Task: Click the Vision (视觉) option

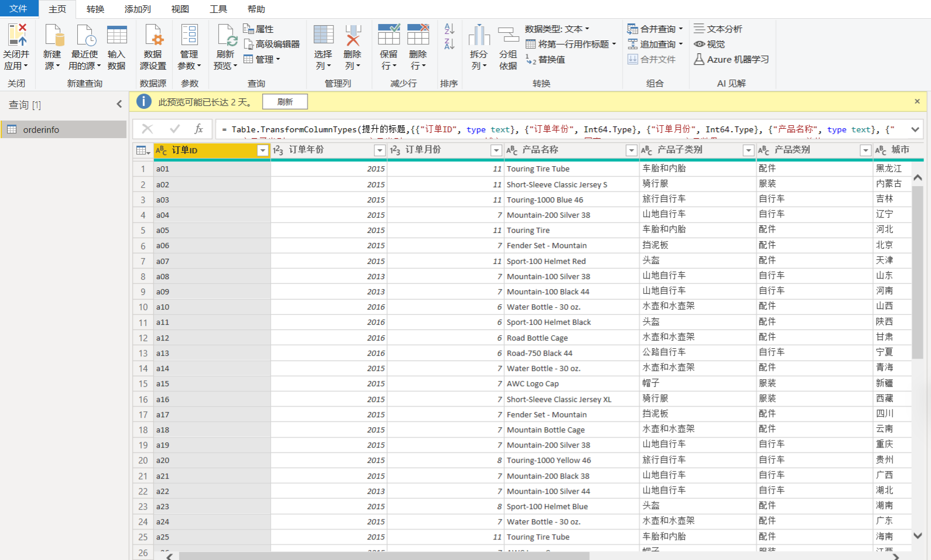Action: (709, 44)
